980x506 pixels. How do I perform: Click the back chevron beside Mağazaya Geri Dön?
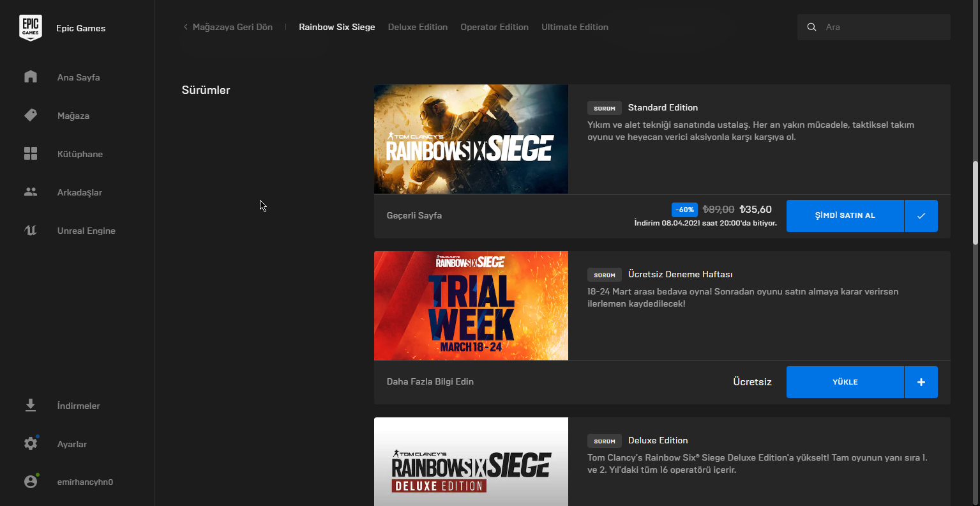point(186,27)
